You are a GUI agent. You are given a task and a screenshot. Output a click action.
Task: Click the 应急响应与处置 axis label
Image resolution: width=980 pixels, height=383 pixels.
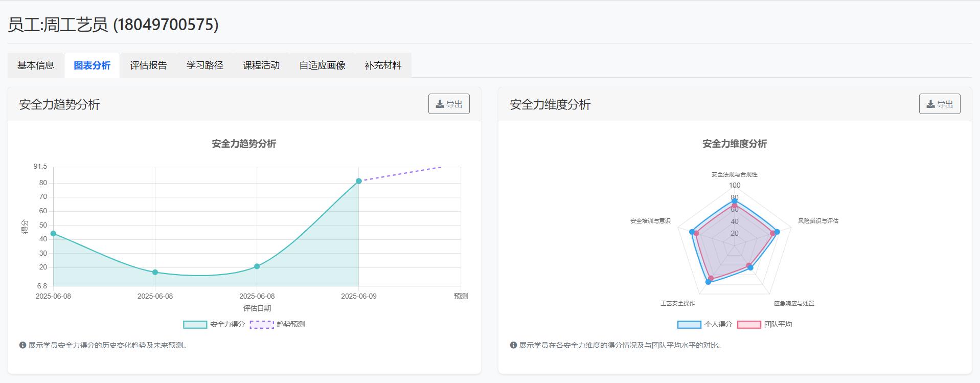point(794,303)
